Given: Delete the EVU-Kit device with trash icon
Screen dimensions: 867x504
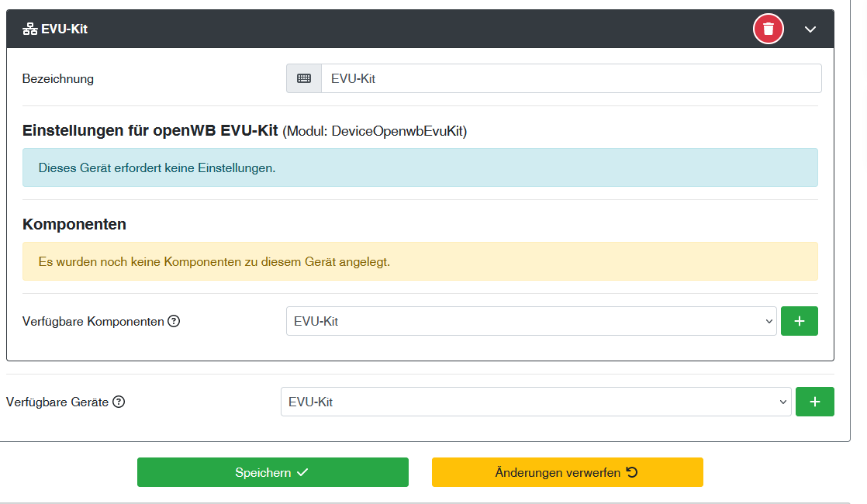Looking at the screenshot, I should pos(768,29).
